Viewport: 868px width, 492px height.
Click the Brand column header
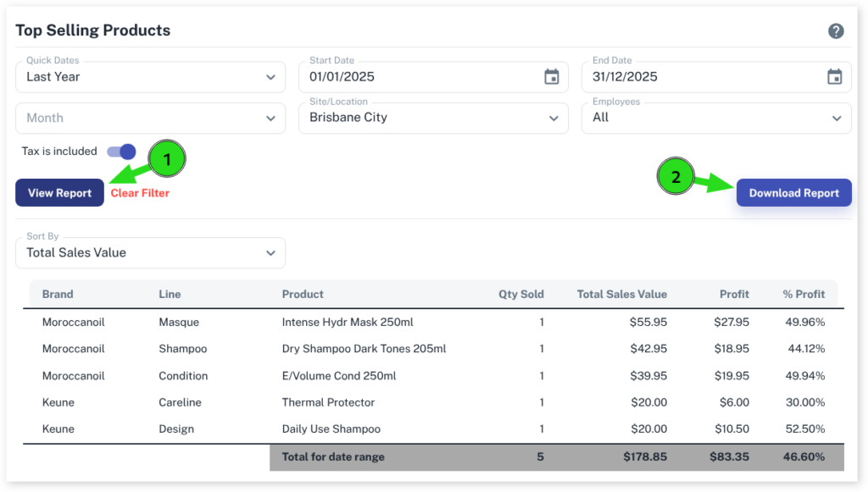tap(58, 295)
